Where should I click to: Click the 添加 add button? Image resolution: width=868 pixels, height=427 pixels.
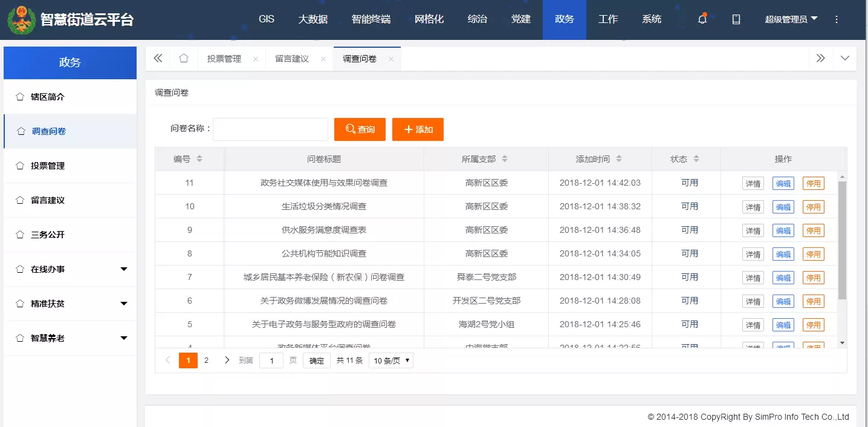(x=418, y=129)
